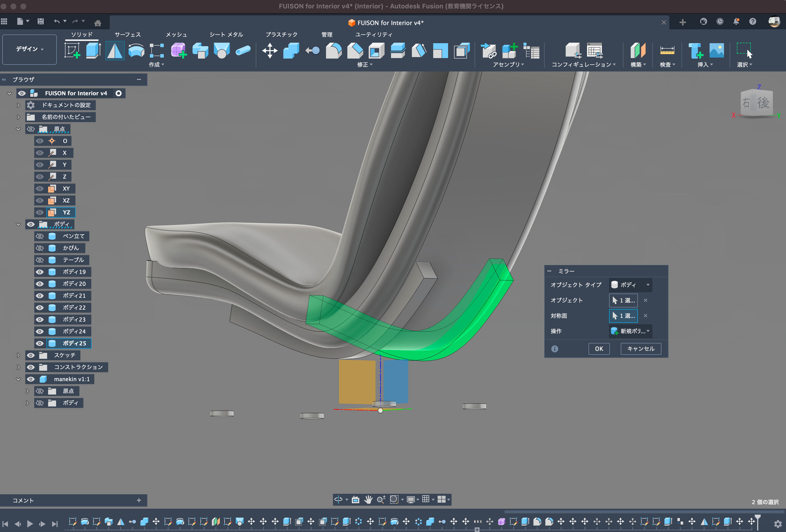The width and height of the screenshot is (786, 532).
Task: Switch to the シート メタル tab
Action: click(226, 34)
